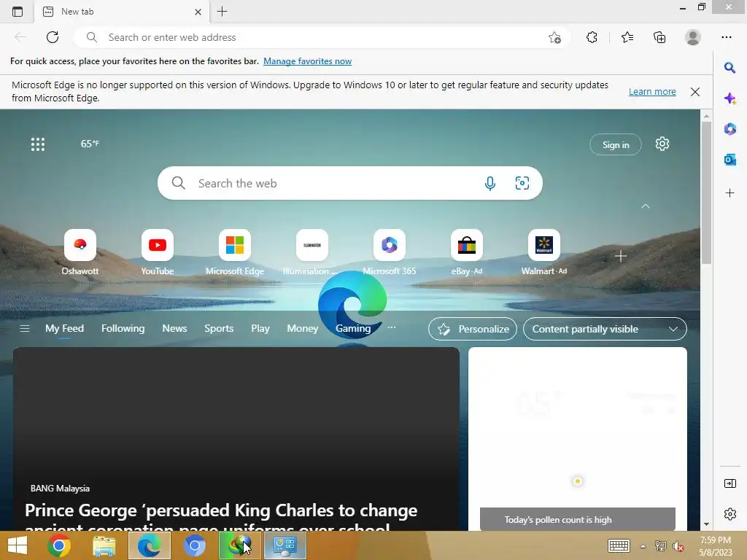
Task: Add this page to favorites star
Action: pyautogui.click(x=554, y=38)
